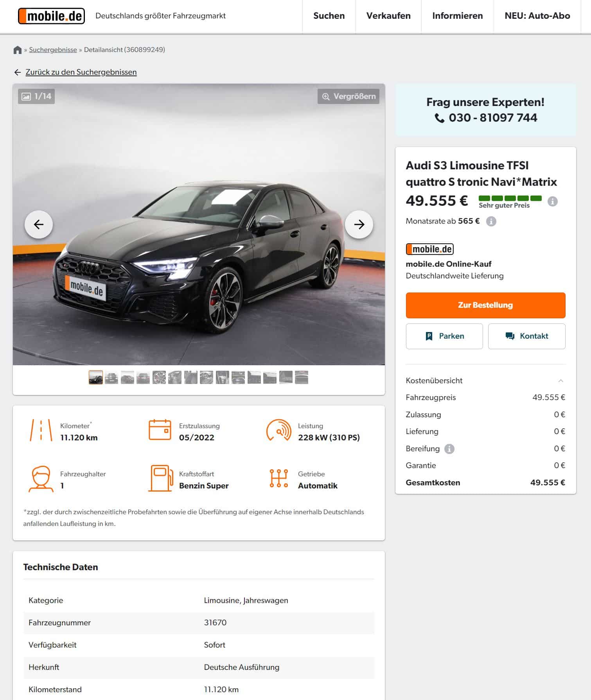
Task: Click the Kontakt button
Action: (x=526, y=336)
